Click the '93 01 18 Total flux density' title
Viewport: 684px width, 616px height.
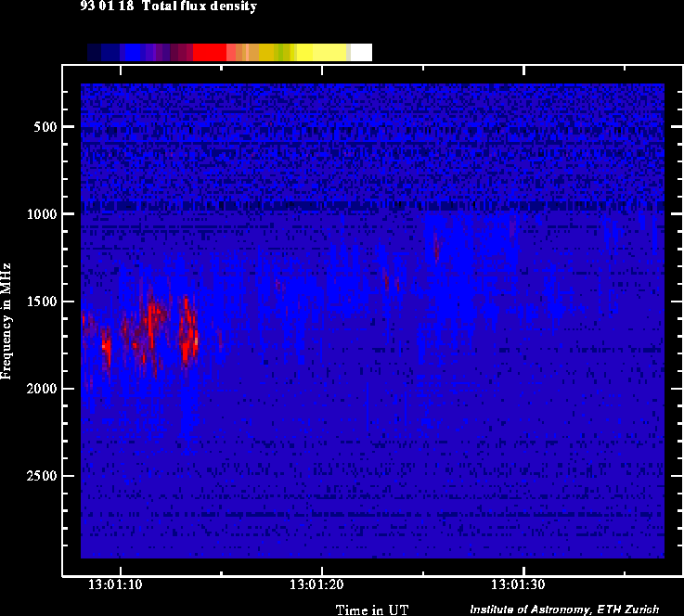pyautogui.click(x=168, y=6)
